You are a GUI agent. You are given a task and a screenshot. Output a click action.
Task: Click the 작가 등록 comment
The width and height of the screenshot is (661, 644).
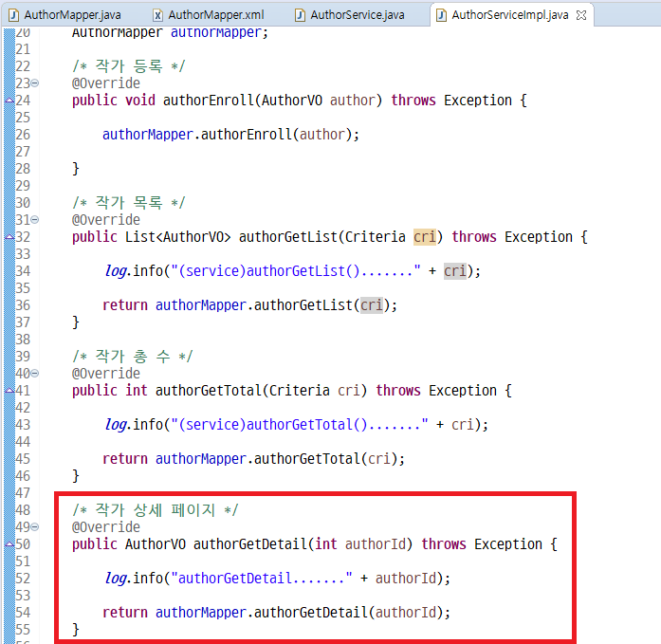coord(129,66)
